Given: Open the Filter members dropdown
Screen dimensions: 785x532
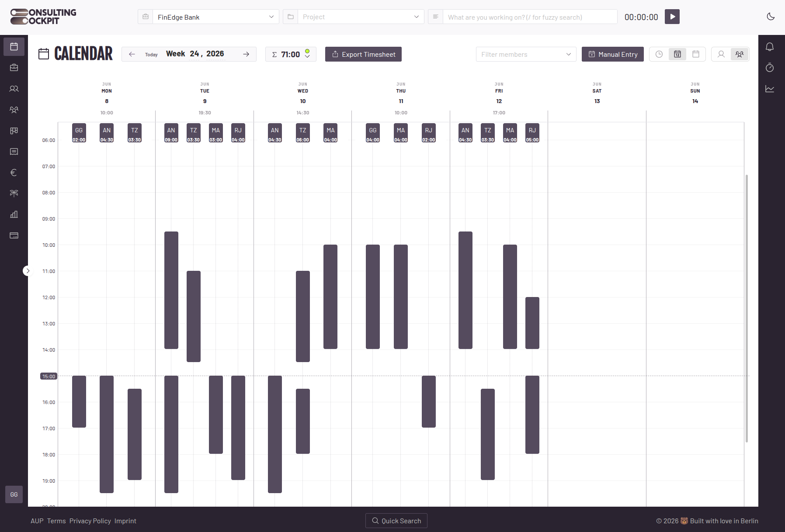Looking at the screenshot, I should pos(526,54).
